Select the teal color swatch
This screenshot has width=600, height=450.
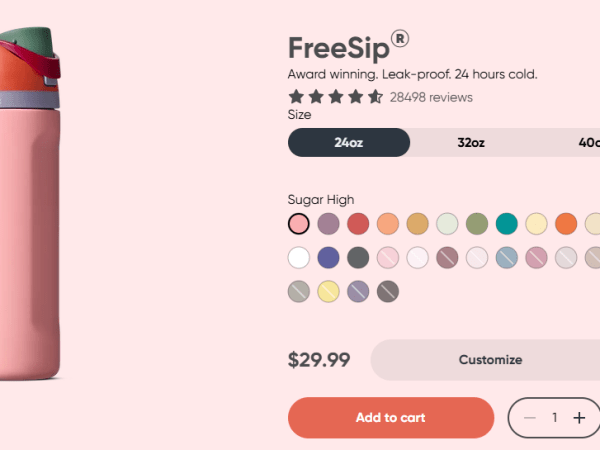[507, 224]
